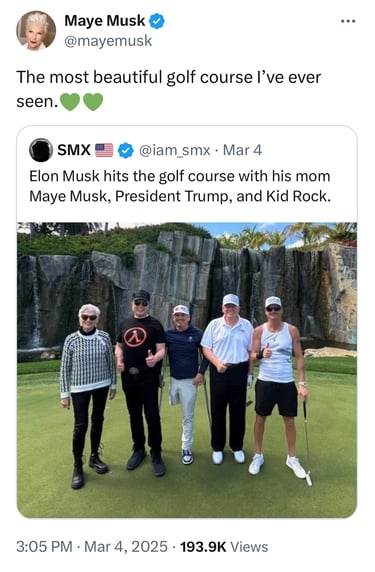View the 193.9K Views analytics
Viewport: 375px width, 572px height.
pos(224,547)
